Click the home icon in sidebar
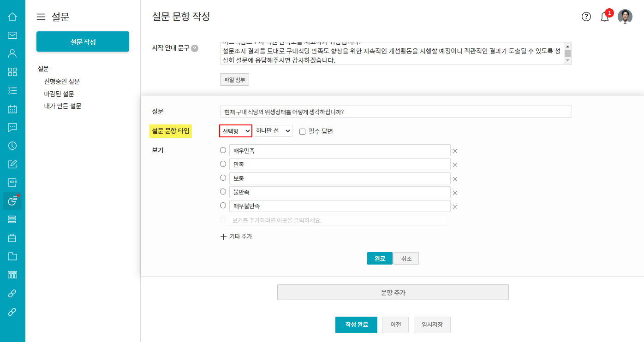644x342 pixels. [x=12, y=17]
